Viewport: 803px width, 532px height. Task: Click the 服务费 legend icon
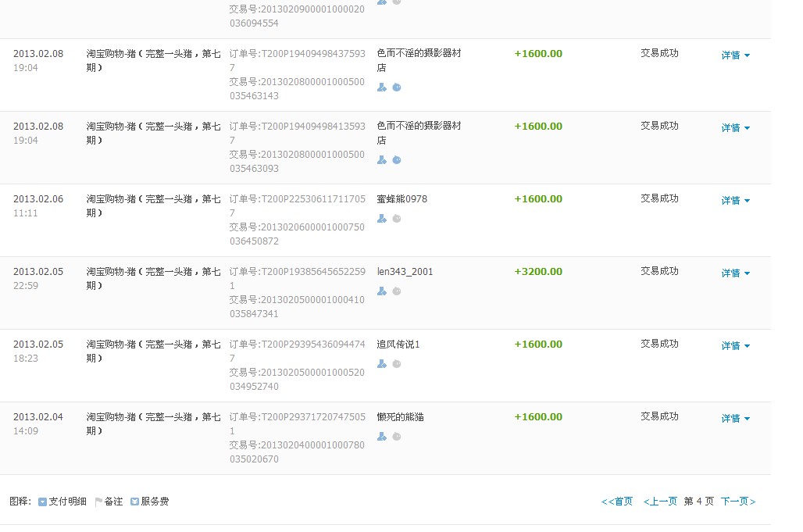[x=134, y=502]
